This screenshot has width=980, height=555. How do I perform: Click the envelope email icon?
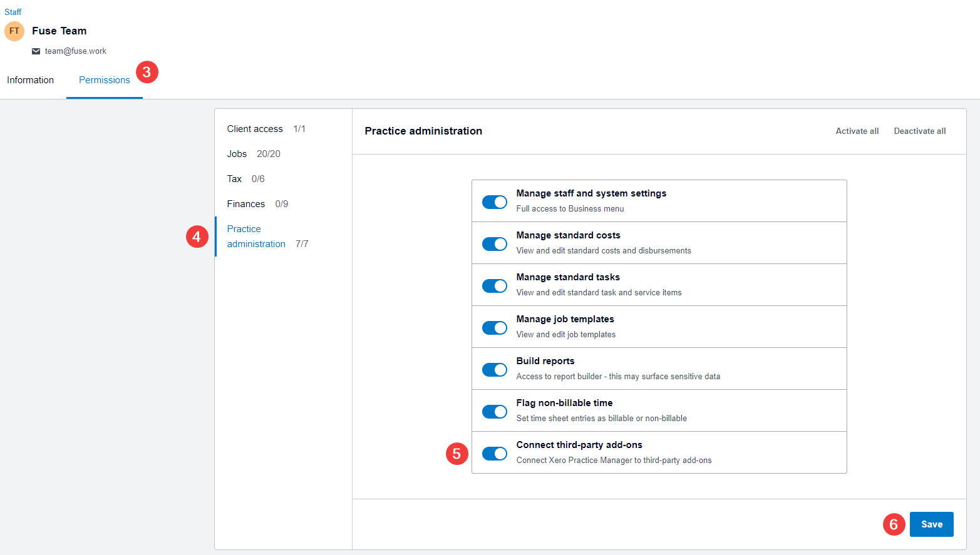36,51
